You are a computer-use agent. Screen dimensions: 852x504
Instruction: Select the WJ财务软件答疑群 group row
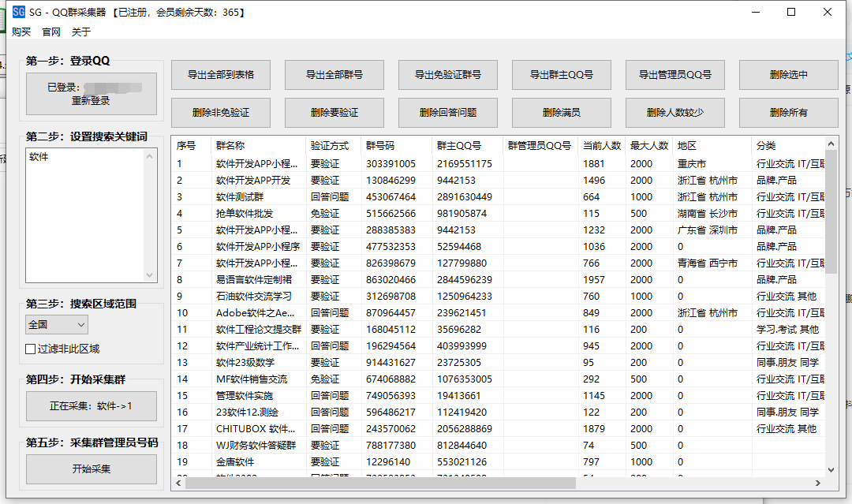tap(499, 446)
